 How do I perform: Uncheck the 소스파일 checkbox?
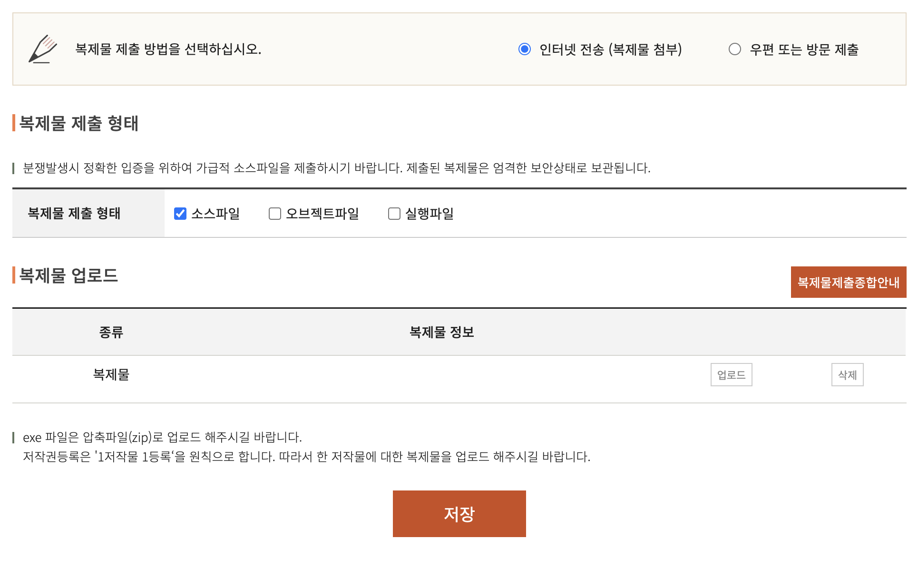point(180,214)
